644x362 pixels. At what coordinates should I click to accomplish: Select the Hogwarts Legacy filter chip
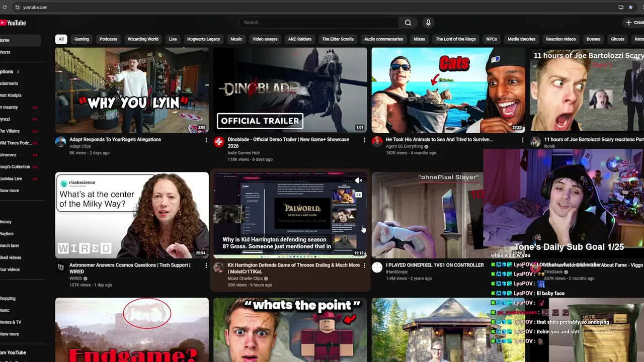(x=204, y=39)
